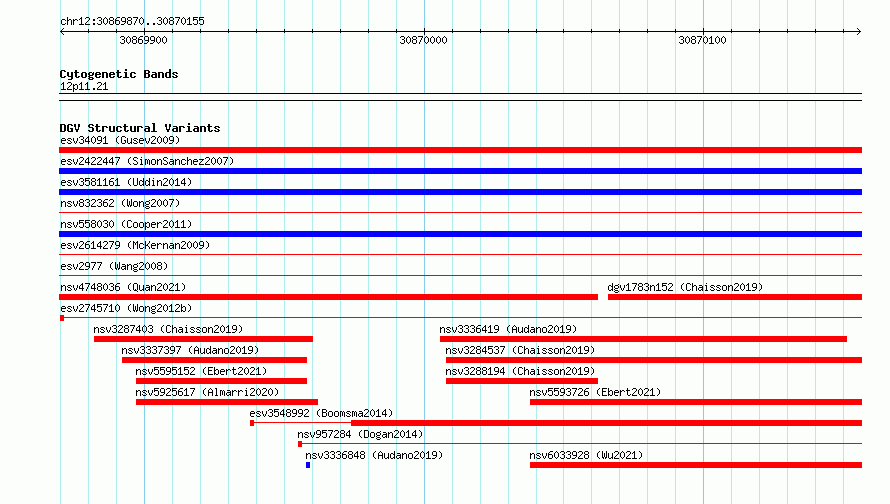Open nsv3287403 (Chaisson2019) label

tap(168, 329)
